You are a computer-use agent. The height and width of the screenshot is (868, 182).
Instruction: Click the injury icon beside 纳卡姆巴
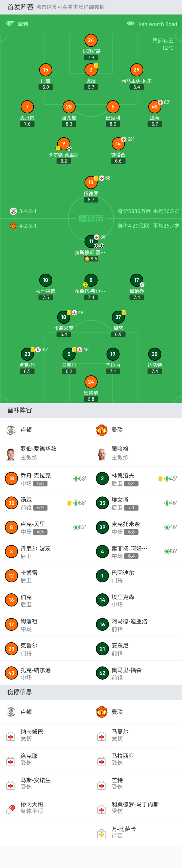point(11,736)
